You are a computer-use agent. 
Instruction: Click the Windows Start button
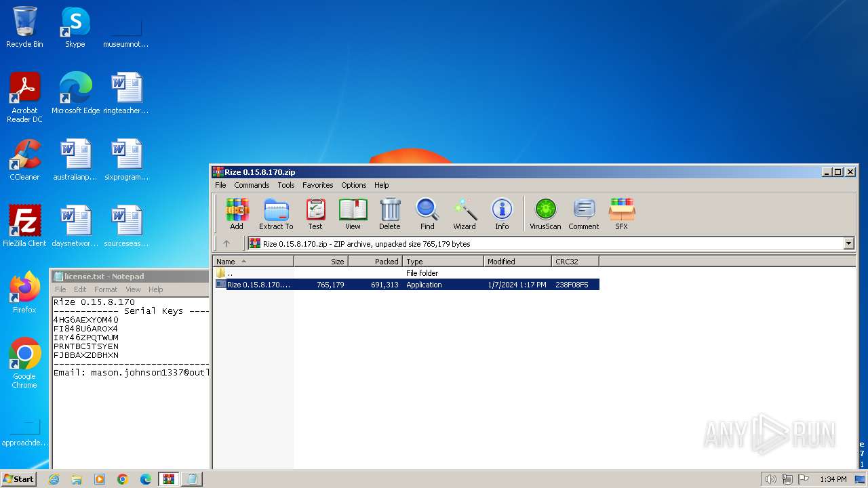pyautogui.click(x=19, y=479)
